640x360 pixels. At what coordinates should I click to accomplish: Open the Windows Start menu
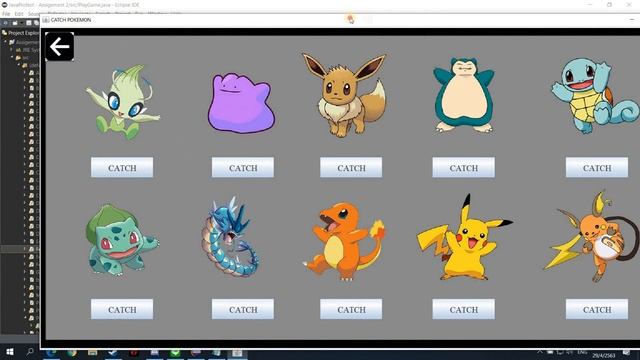click(10, 352)
